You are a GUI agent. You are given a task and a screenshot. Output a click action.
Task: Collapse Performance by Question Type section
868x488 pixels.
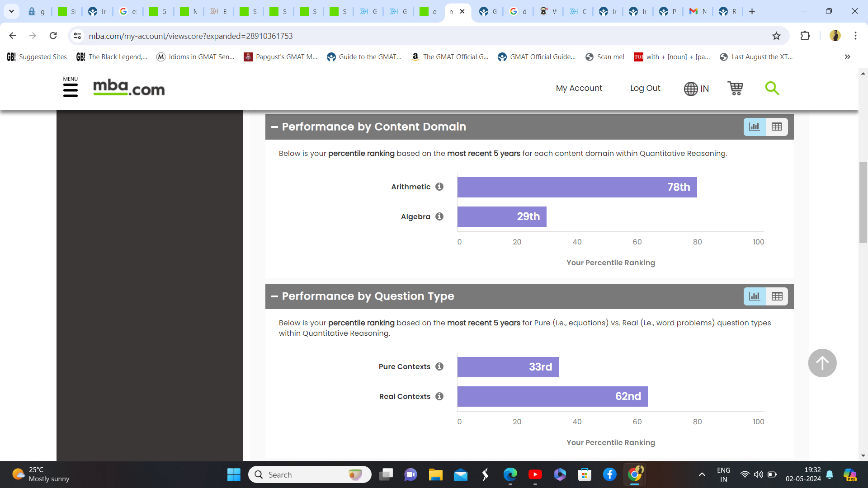pyautogui.click(x=274, y=296)
